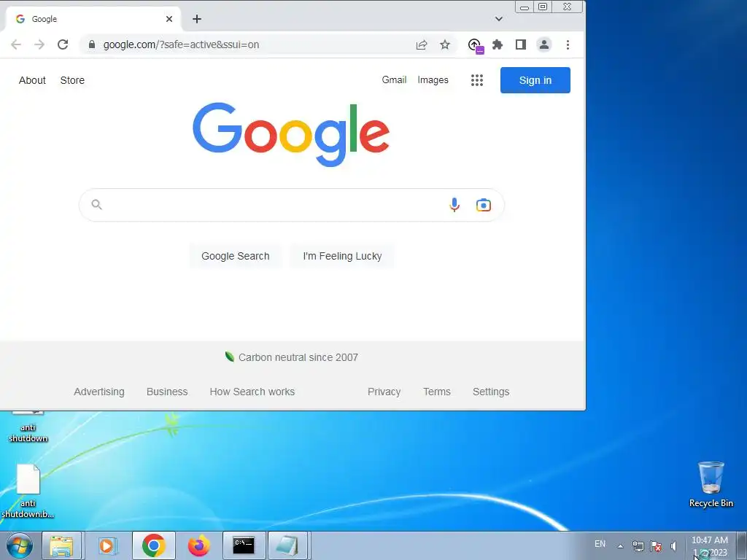Click I'm Feeling Lucky
Image resolution: width=747 pixels, height=560 pixels.
[343, 256]
